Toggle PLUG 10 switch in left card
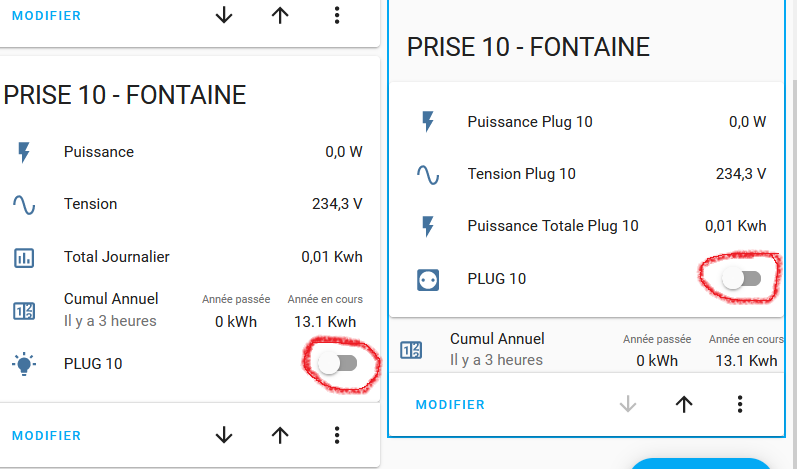The image size is (797, 469). (x=338, y=363)
